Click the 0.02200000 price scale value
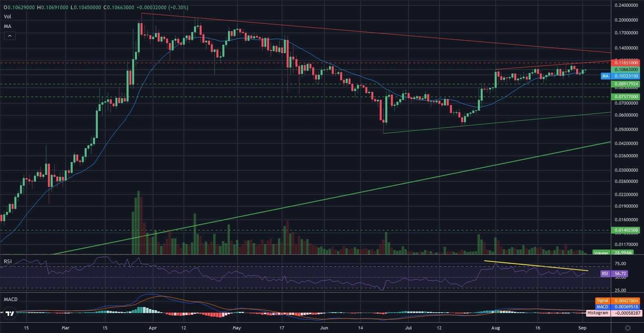Image resolution: width=644 pixels, height=333 pixels. (626, 195)
